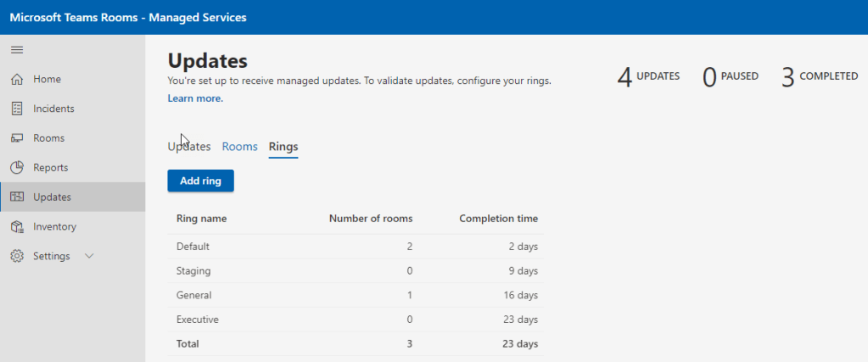Click the Settings gear icon

click(16, 256)
